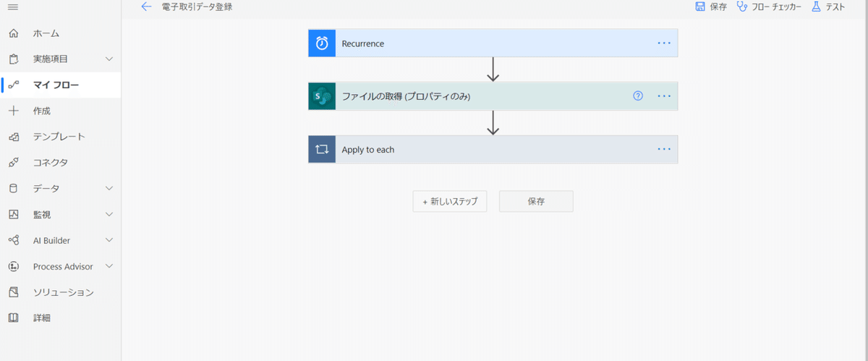
Task: Open フロー チェッカー from the toolbar
Action: point(776,7)
